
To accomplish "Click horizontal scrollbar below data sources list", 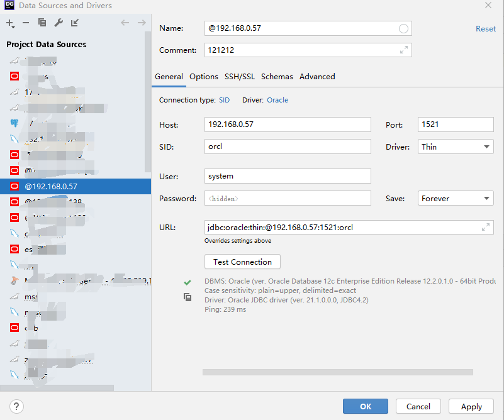I will [57, 388].
